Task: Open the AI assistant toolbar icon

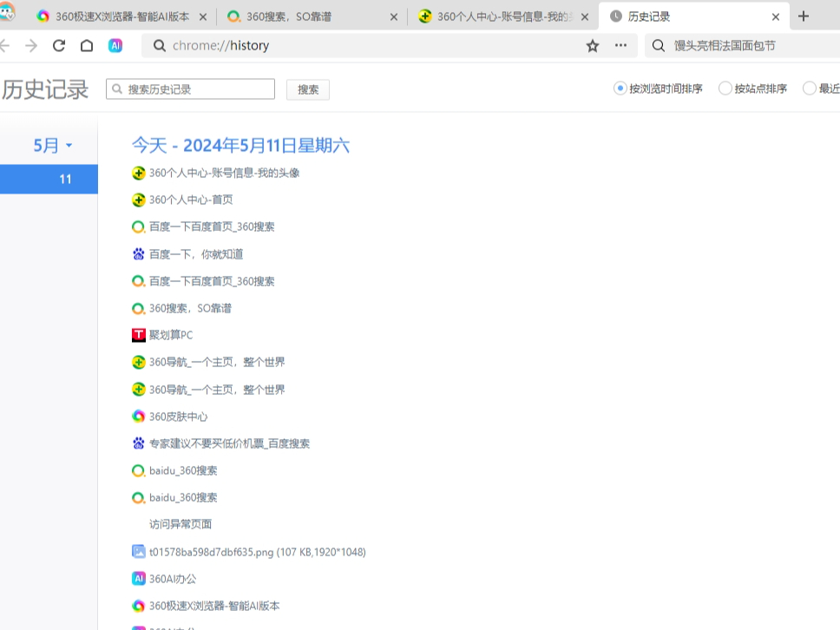Action: [x=115, y=46]
